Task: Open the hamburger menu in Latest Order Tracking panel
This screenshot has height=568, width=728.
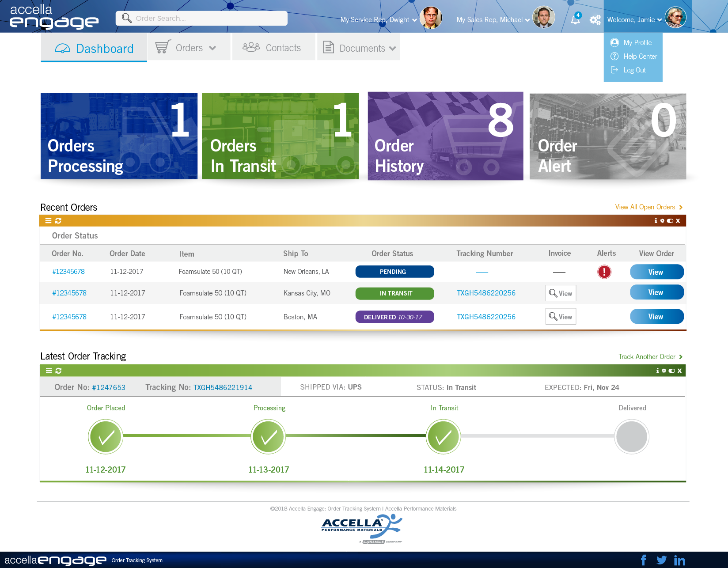Action: (x=49, y=371)
